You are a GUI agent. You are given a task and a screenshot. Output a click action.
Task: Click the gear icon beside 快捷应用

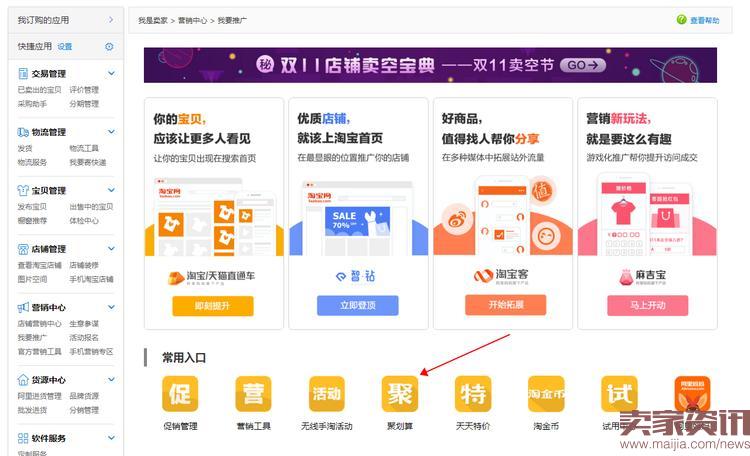pyautogui.click(x=109, y=46)
